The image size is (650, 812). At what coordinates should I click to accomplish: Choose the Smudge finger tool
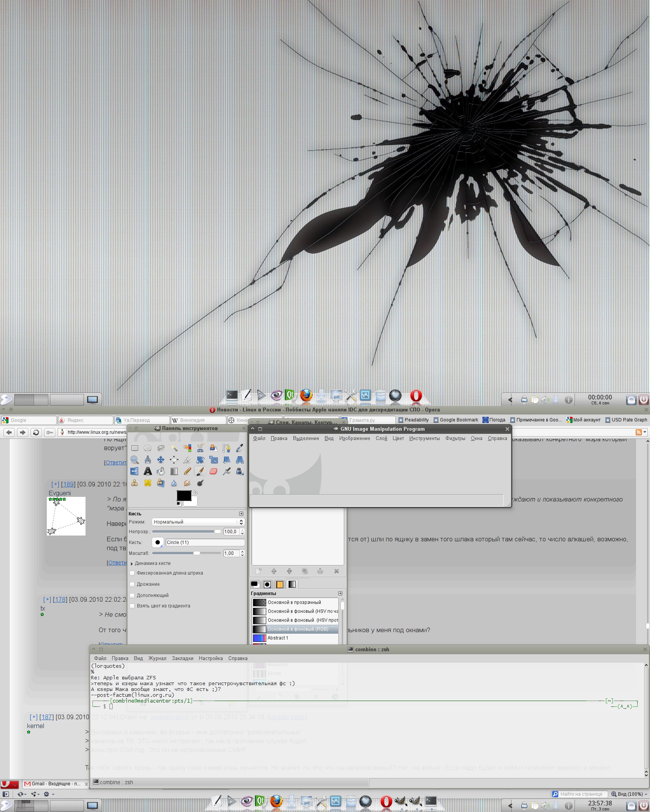[x=187, y=483]
